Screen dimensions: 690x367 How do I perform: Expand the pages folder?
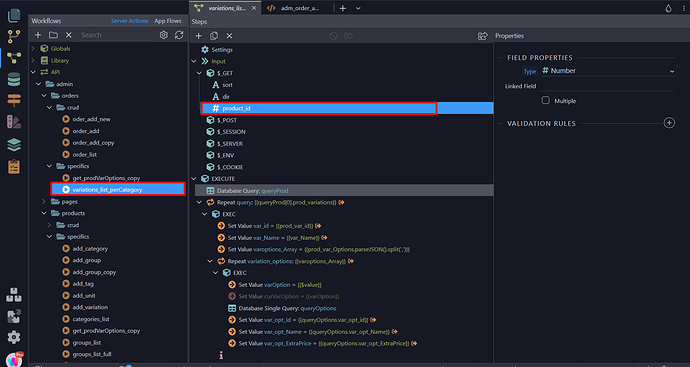44,202
